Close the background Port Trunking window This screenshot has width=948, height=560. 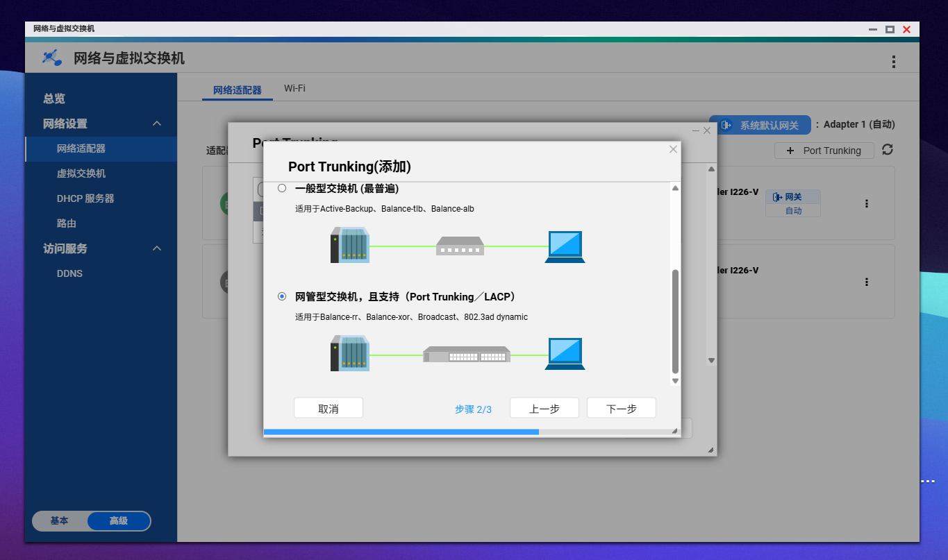pyautogui.click(x=707, y=130)
